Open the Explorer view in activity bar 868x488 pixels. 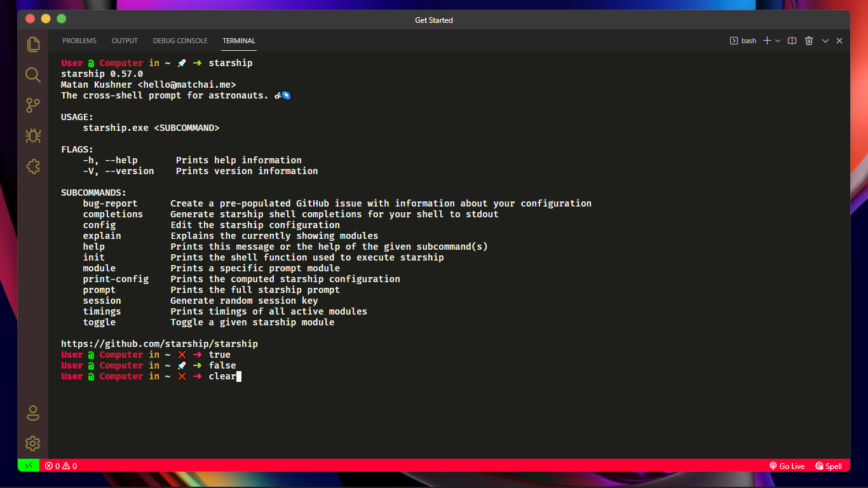[33, 44]
